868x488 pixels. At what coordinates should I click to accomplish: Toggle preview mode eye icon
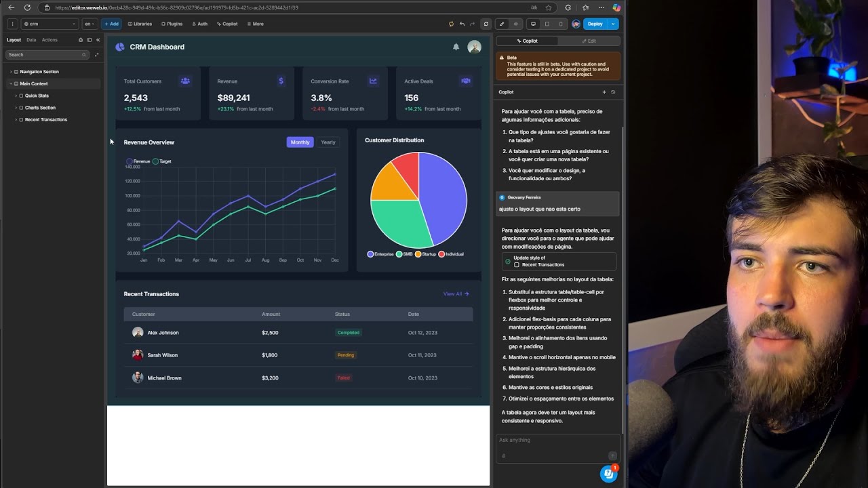(515, 24)
